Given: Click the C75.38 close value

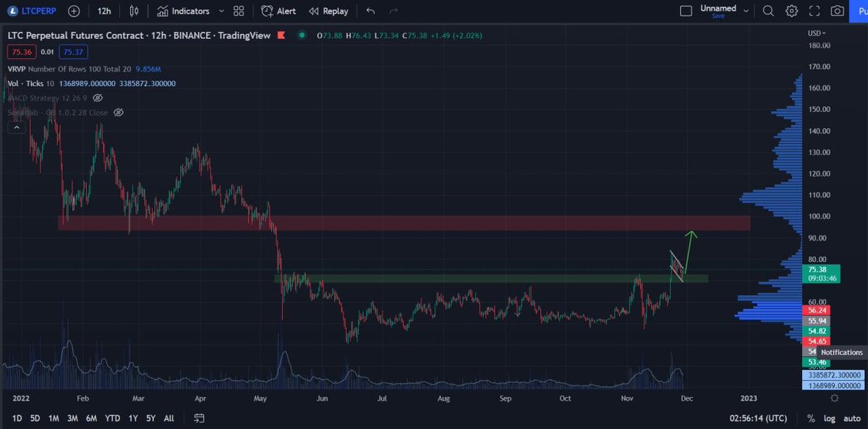Looking at the screenshot, I should click(x=416, y=35).
